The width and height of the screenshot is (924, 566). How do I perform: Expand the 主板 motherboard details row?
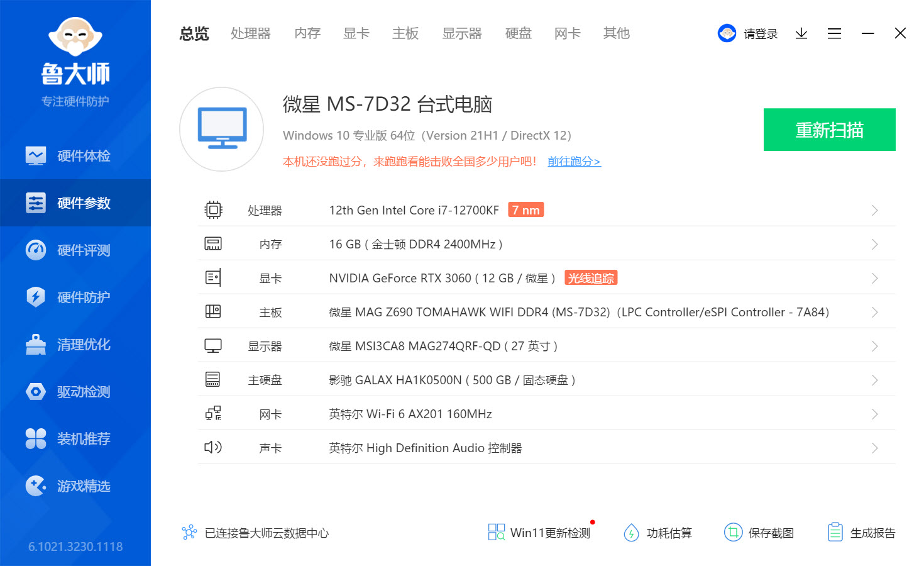click(874, 311)
